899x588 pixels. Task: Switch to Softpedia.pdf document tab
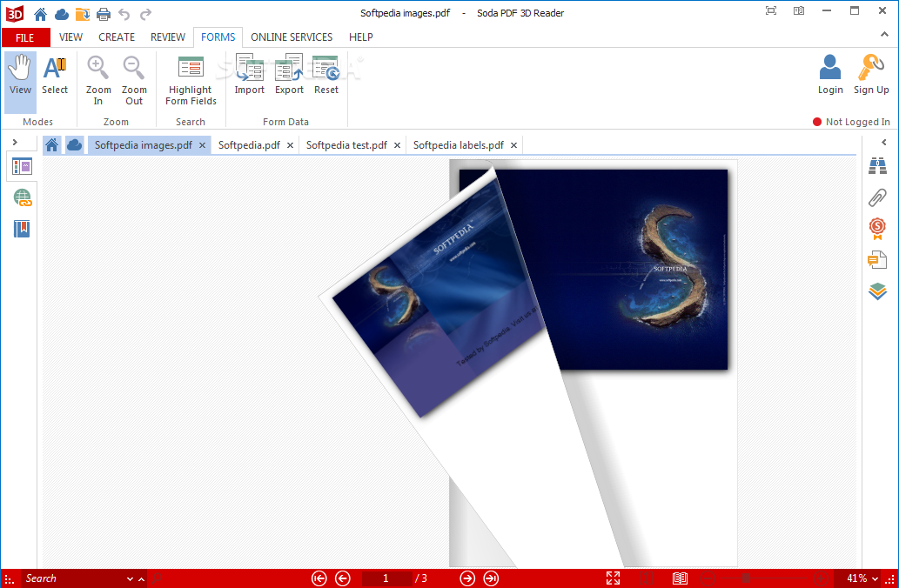[249, 145]
